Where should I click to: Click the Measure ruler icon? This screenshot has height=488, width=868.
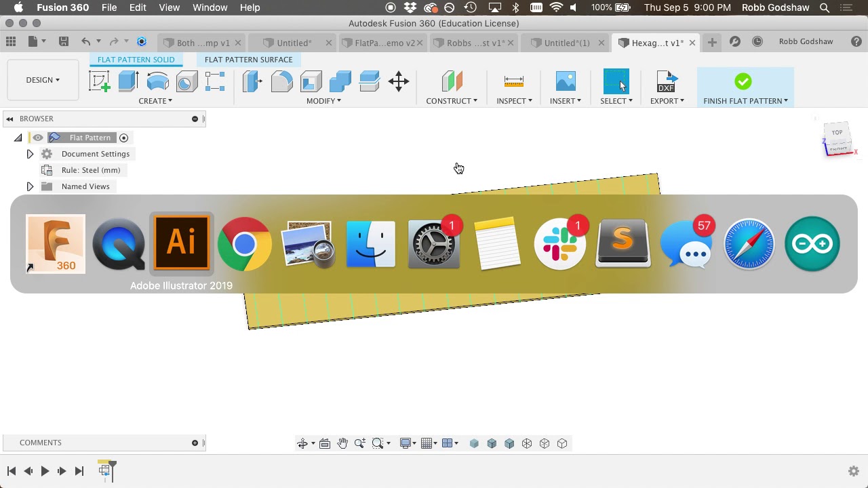(x=514, y=82)
